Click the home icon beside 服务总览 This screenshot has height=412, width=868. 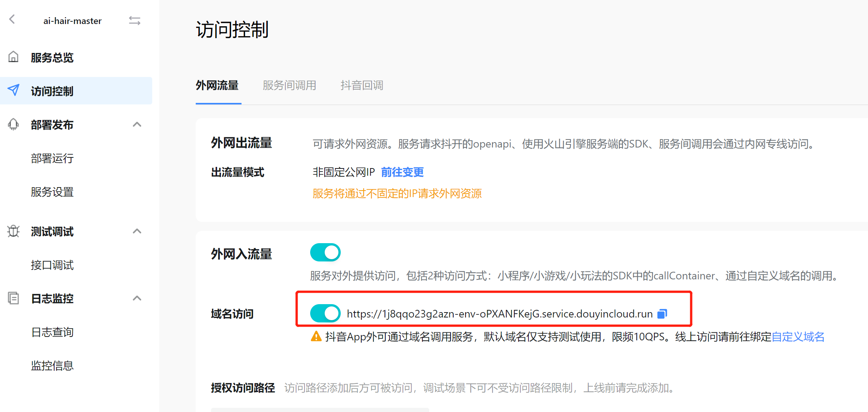pos(13,57)
